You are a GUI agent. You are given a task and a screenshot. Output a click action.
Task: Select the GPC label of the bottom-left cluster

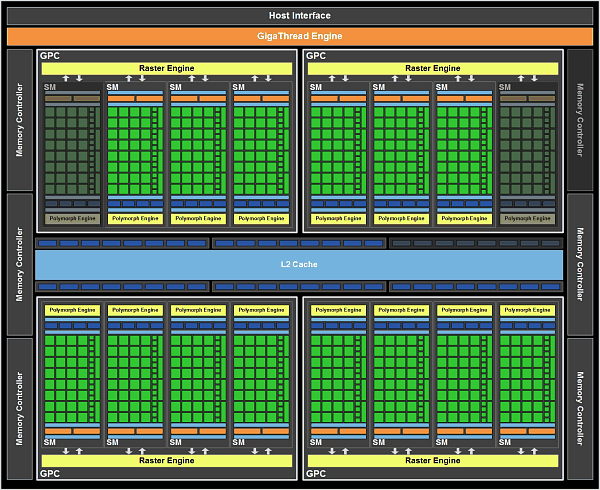coord(50,474)
